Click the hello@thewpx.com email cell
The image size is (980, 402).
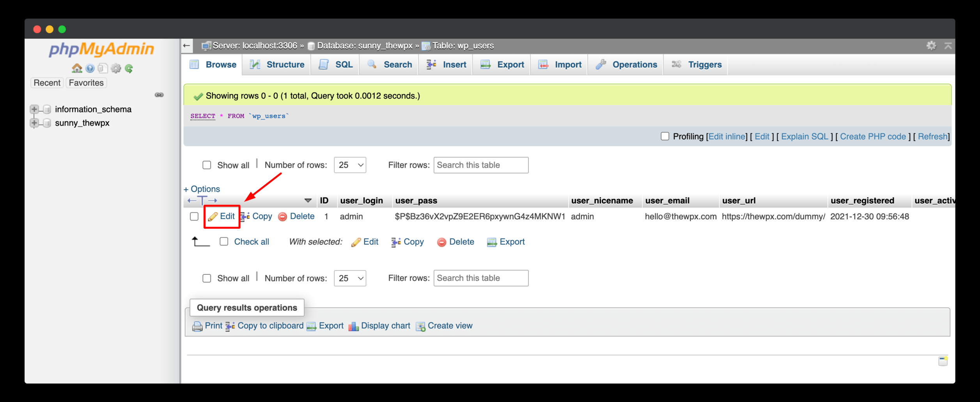(x=681, y=217)
